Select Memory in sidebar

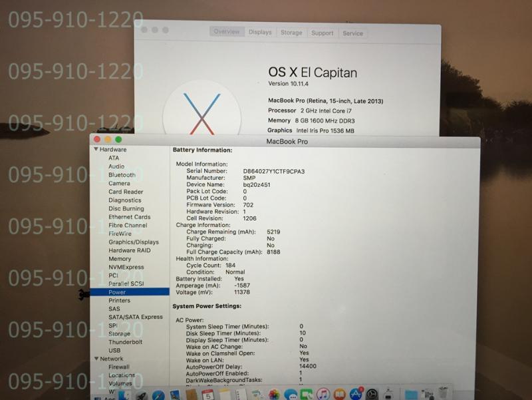tap(120, 259)
